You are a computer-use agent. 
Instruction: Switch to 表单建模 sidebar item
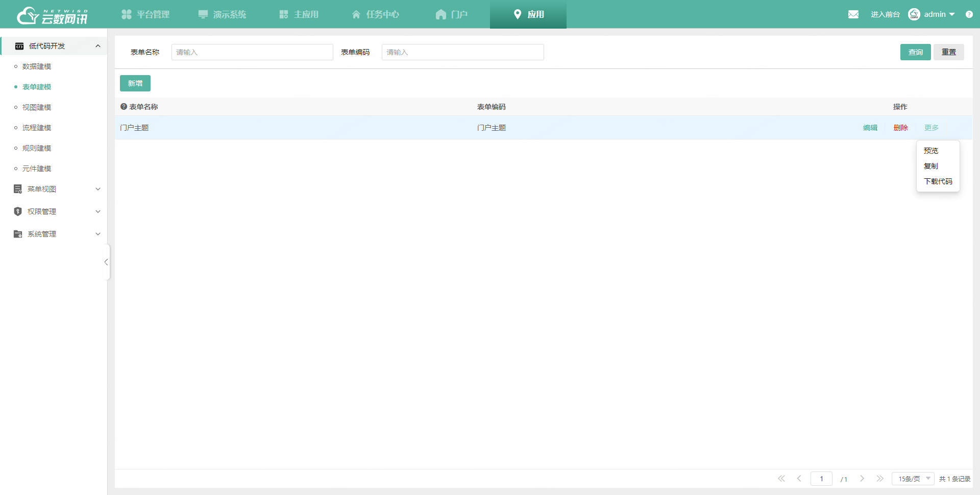[36, 86]
